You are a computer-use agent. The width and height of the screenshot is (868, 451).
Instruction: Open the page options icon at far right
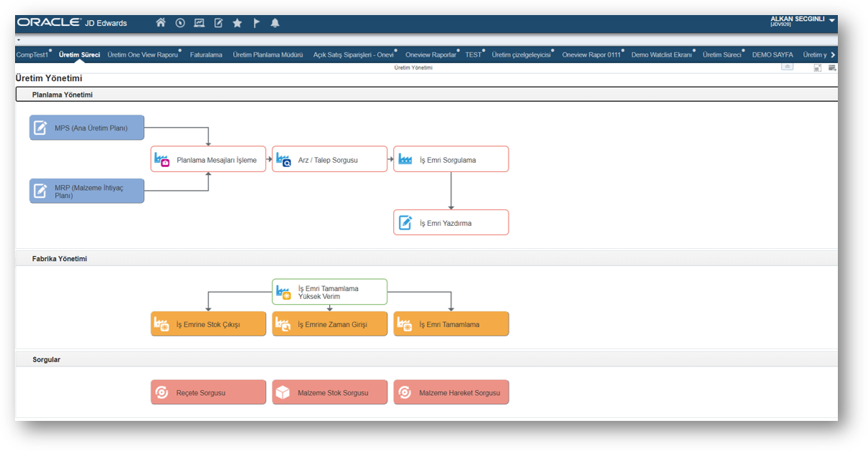point(832,67)
